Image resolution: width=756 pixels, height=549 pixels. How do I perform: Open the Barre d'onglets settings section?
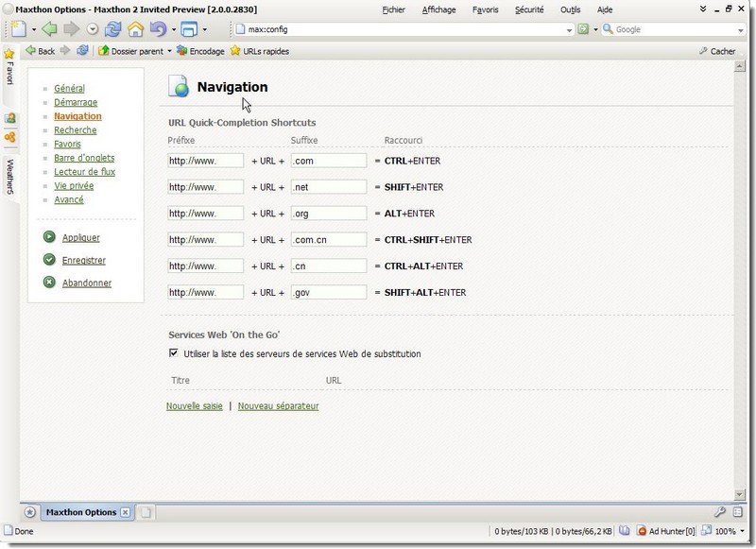84,158
